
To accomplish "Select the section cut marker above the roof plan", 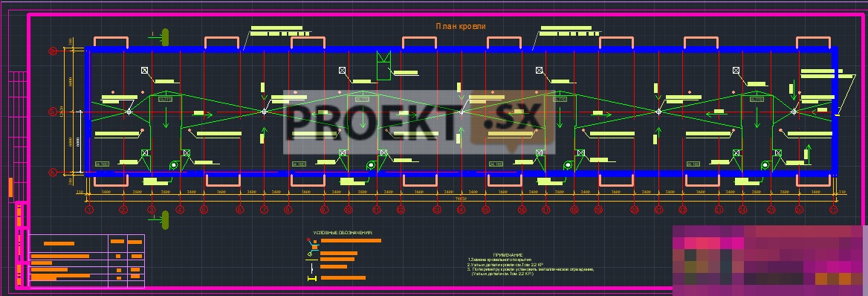I will pyautogui.click(x=160, y=36).
